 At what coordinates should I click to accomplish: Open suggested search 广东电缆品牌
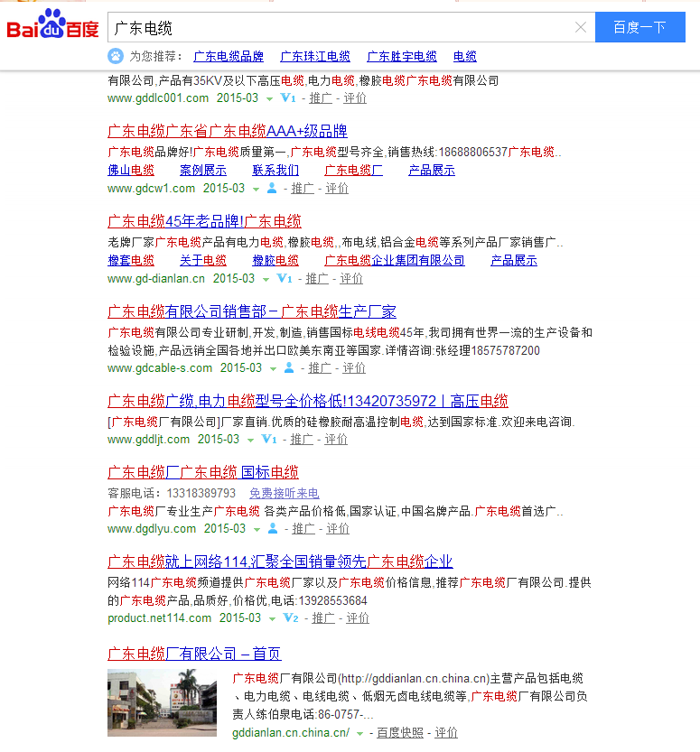(229, 57)
